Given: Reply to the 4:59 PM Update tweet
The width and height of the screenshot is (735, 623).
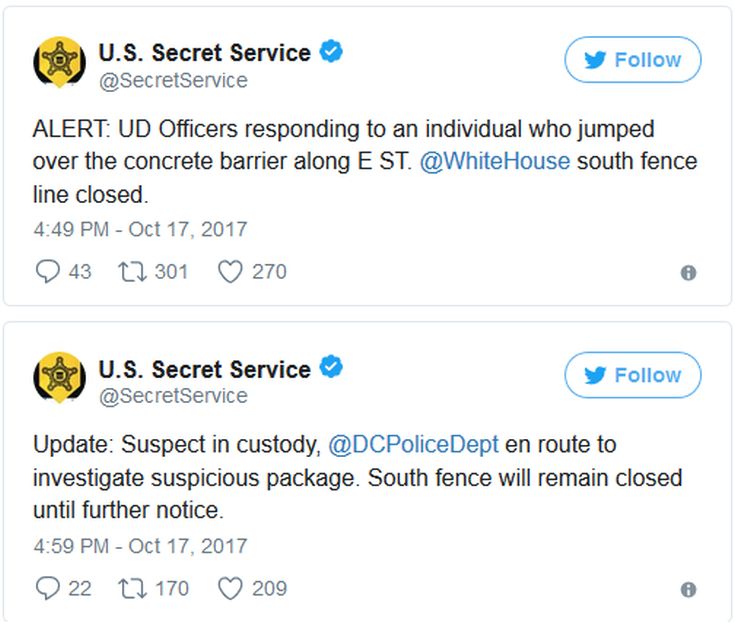Looking at the screenshot, I should coord(48,588).
